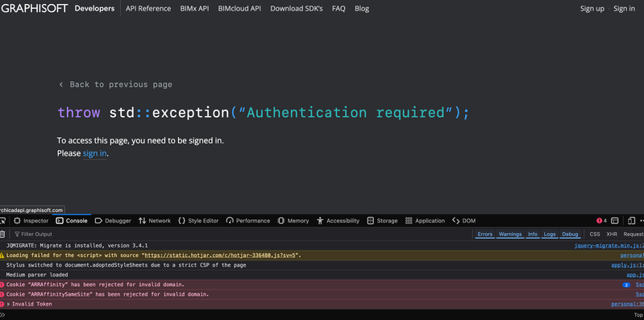Enable the Requests filter
Viewport: 644px width, 320px height.
tap(634, 234)
